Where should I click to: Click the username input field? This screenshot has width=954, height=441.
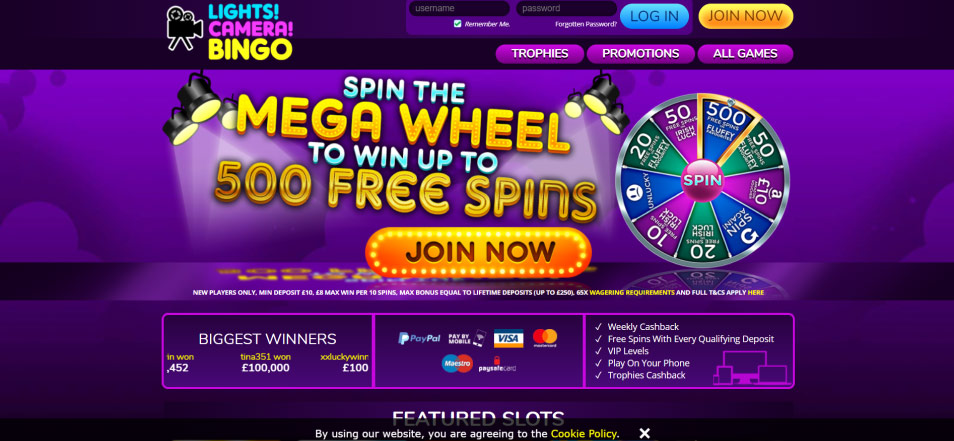point(459,9)
